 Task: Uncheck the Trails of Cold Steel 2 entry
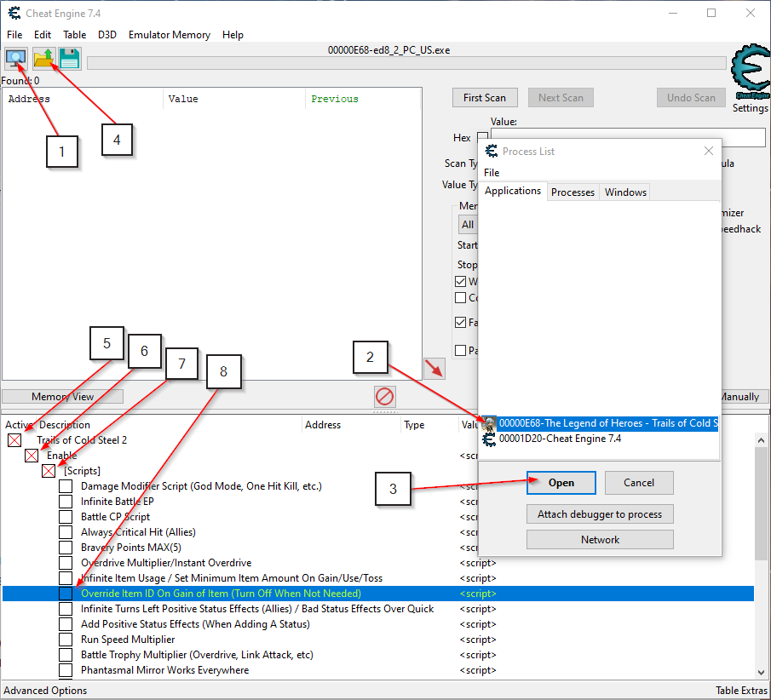pos(14,440)
